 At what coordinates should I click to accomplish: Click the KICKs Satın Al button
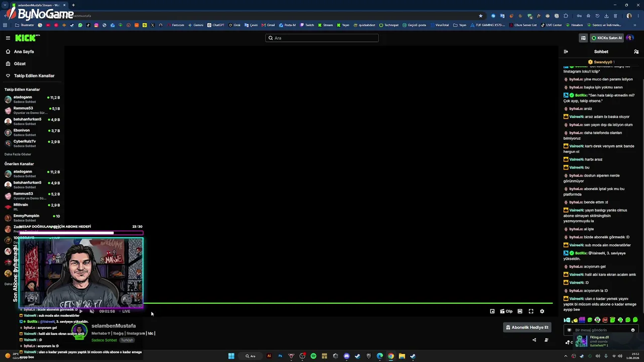click(x=606, y=38)
